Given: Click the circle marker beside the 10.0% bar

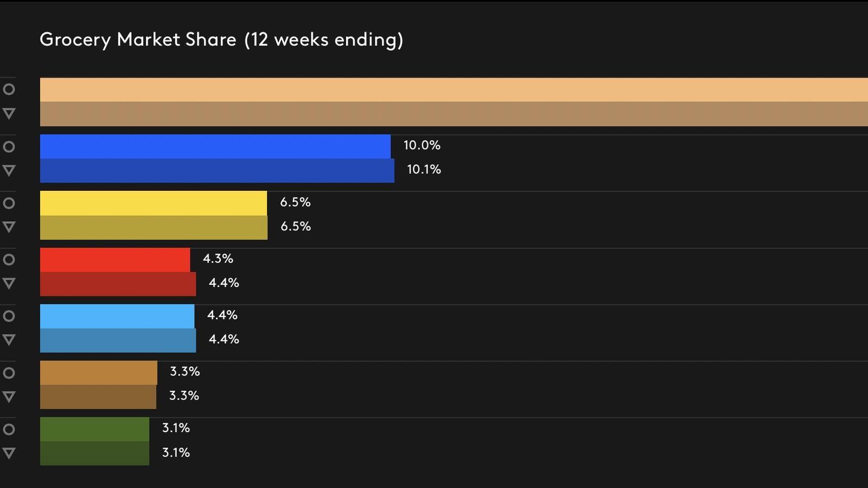Looking at the screenshot, I should click(x=9, y=146).
